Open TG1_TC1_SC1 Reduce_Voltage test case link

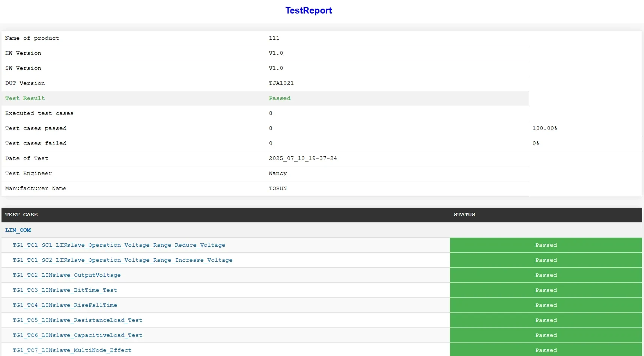click(x=119, y=245)
